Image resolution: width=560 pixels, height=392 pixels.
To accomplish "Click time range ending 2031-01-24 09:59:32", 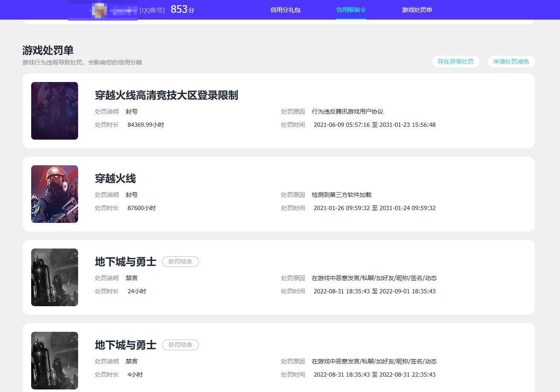I will coord(375,208).
